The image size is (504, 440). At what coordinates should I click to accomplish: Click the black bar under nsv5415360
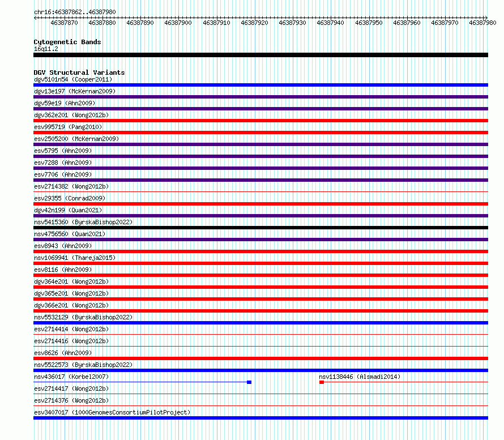pos(260,228)
